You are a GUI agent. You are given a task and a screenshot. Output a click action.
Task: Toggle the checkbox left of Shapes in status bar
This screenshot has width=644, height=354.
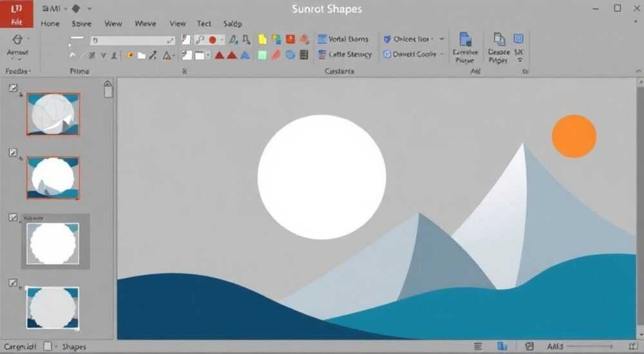point(48,347)
